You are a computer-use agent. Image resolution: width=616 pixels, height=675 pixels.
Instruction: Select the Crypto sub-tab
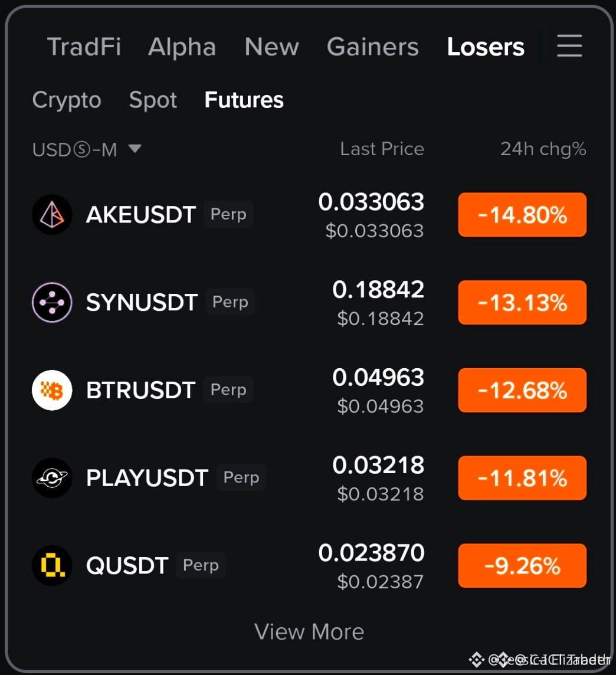coord(67,100)
